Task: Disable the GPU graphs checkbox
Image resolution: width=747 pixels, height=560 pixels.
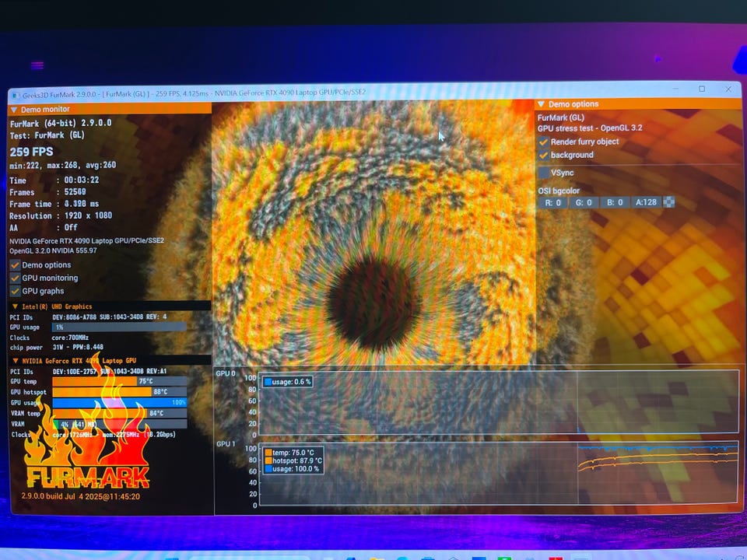Action: click(x=15, y=291)
